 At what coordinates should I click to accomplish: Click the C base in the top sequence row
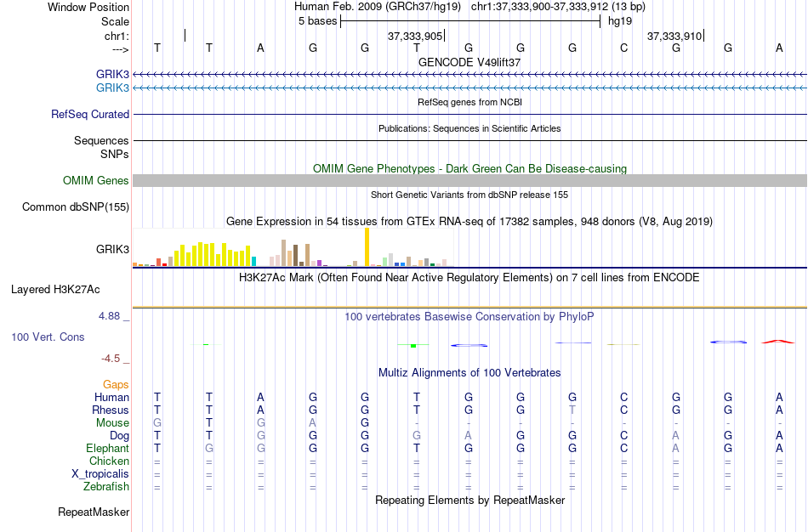click(x=623, y=48)
